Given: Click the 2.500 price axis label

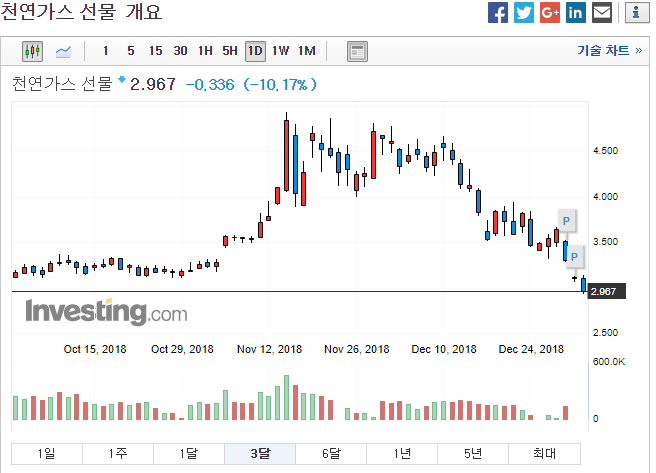Looking at the screenshot, I should tap(605, 333).
